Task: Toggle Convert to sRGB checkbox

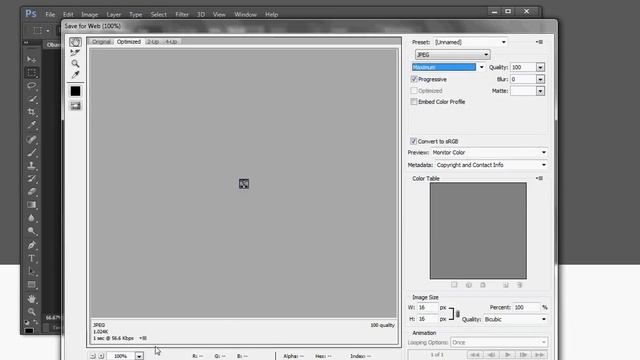Action: click(413, 141)
